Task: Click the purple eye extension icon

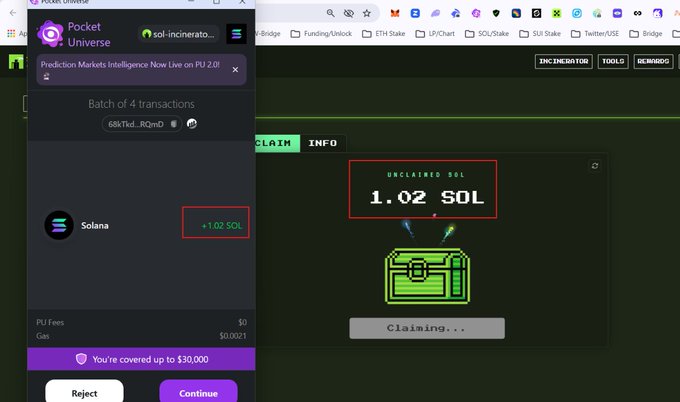Action: coord(617,13)
